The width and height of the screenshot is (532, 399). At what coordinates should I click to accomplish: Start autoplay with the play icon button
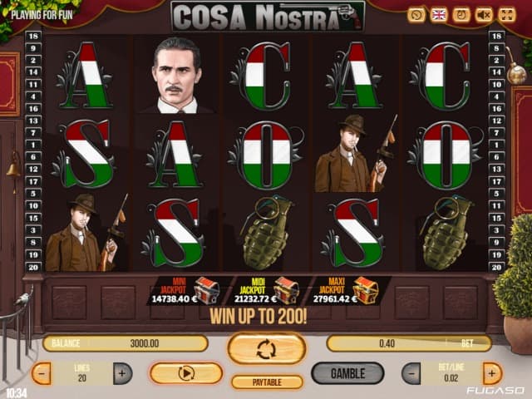tap(186, 373)
